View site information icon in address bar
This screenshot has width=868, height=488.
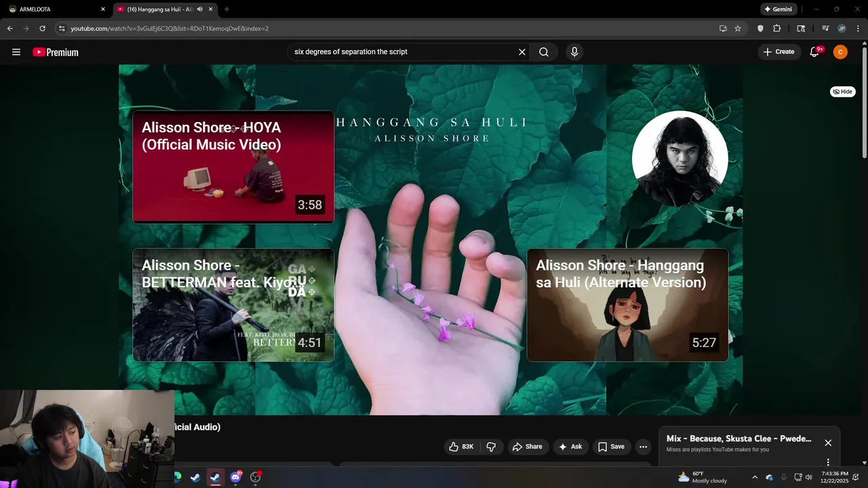pos(62,28)
